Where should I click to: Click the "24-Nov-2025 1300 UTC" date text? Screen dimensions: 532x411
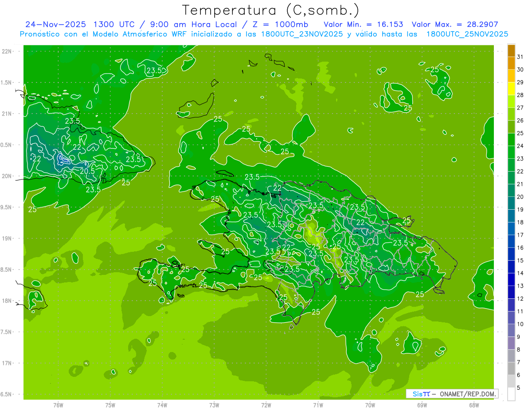tap(81, 24)
